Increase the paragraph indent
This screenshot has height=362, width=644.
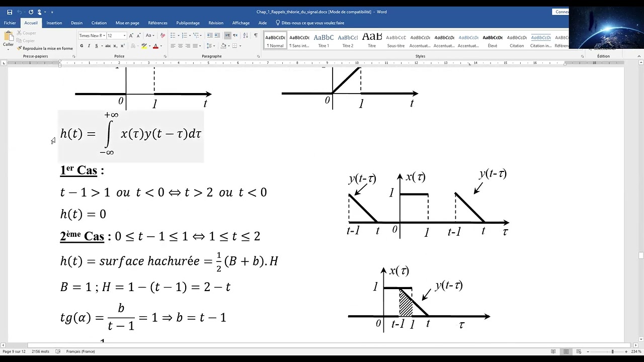[218, 36]
